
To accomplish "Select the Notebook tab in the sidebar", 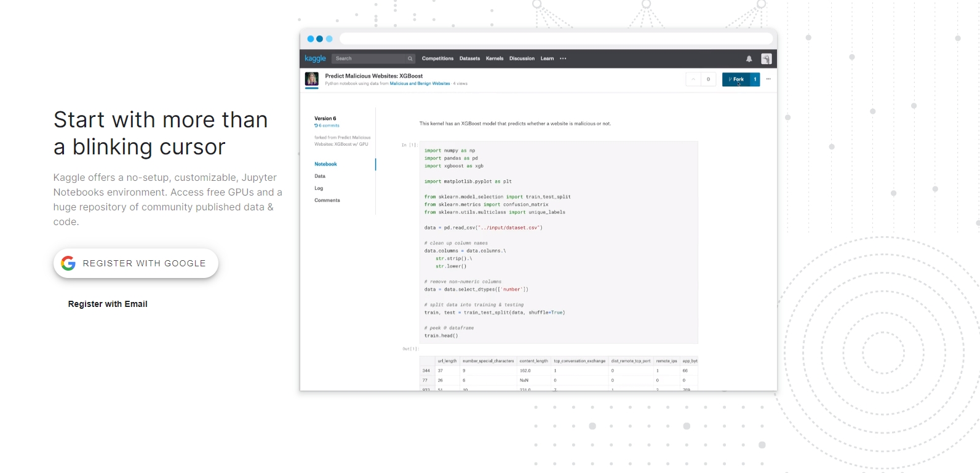I will point(325,164).
